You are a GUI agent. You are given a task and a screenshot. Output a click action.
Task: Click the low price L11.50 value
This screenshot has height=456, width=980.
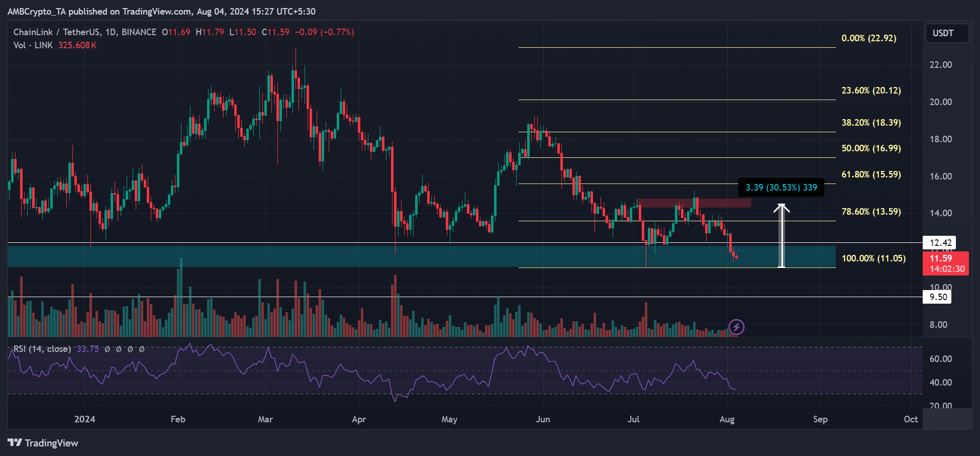(243, 32)
